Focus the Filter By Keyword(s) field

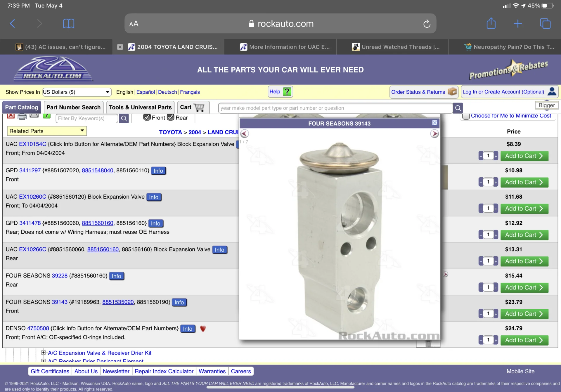click(87, 118)
